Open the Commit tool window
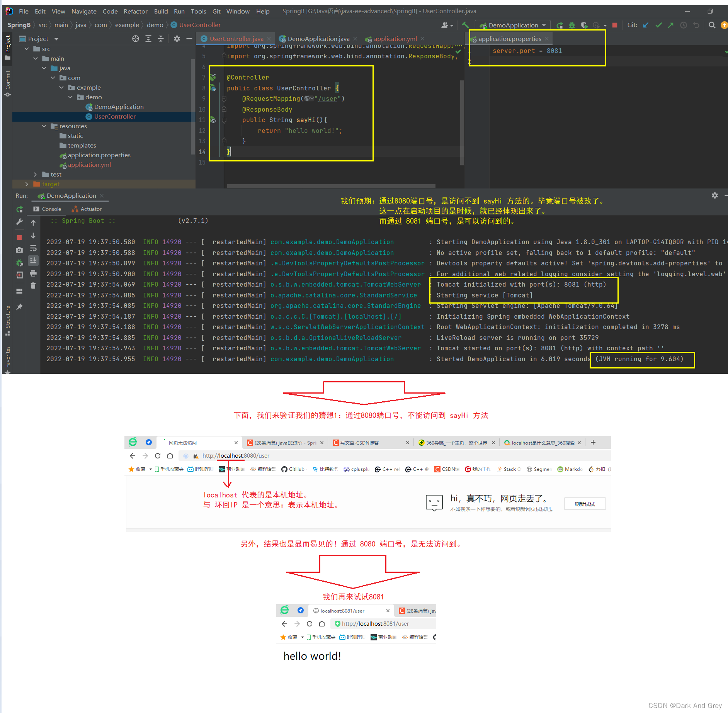The height and width of the screenshot is (713, 728). (7, 83)
